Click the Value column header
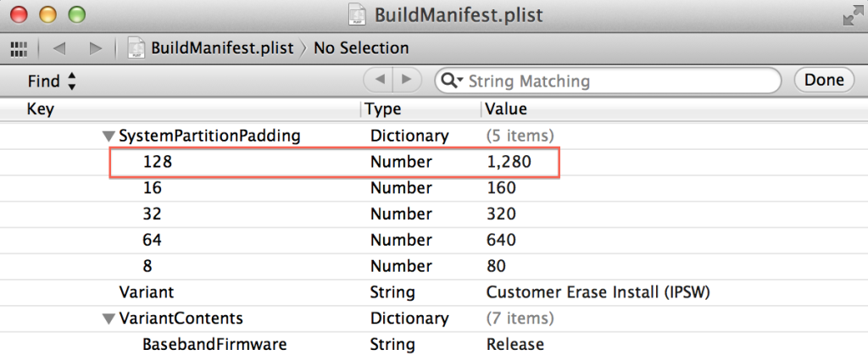The image size is (868, 355). 506,109
